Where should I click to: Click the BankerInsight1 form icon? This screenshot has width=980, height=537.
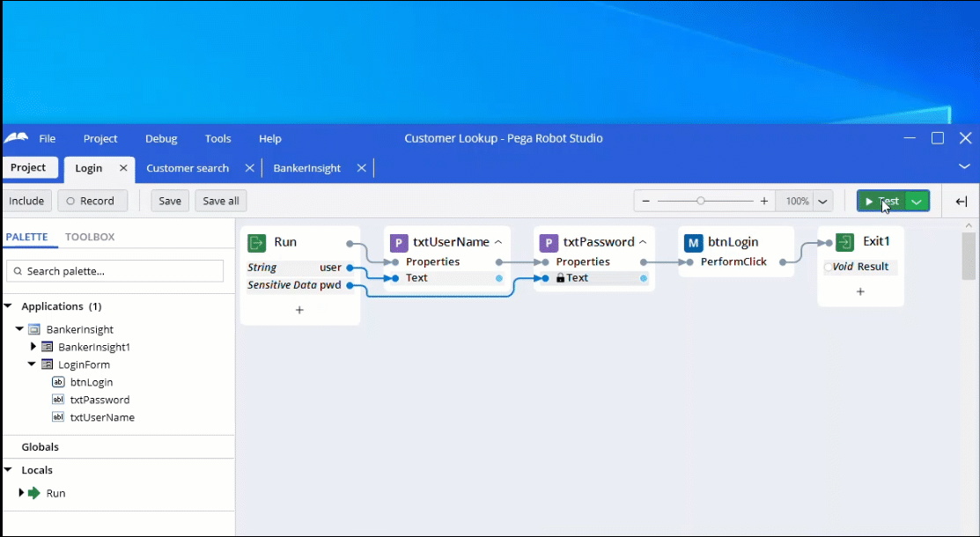click(x=47, y=347)
